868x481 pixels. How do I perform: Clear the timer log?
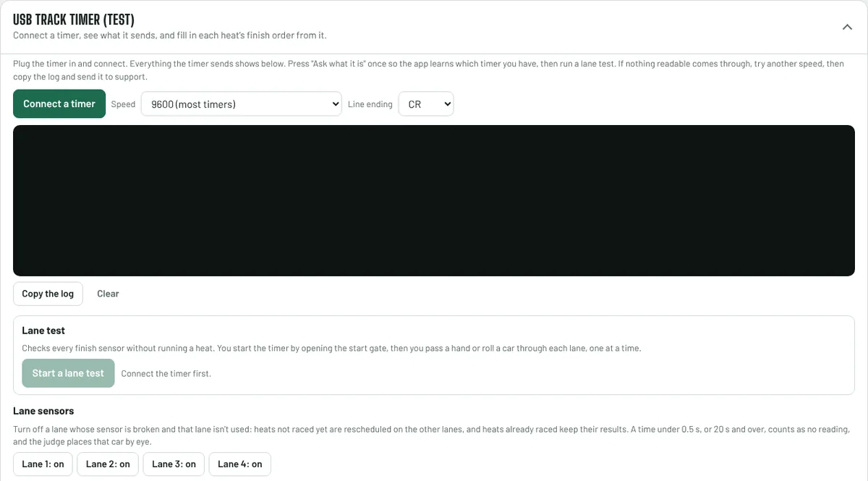(108, 294)
